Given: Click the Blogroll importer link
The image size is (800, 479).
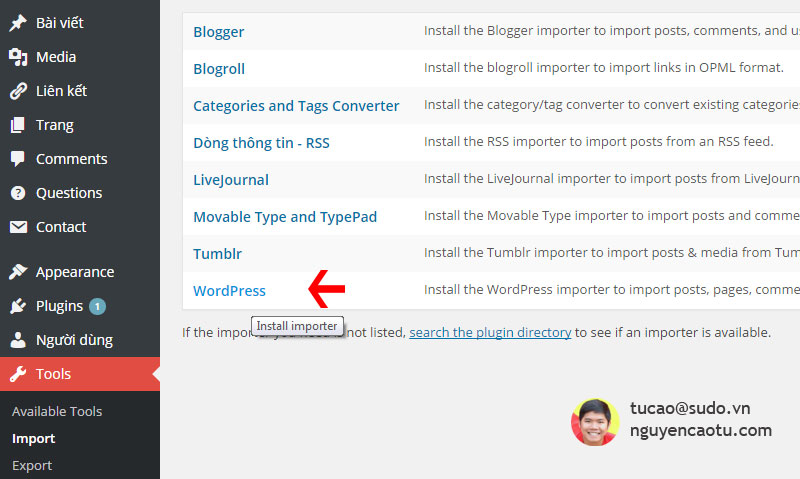Looking at the screenshot, I should 219,69.
